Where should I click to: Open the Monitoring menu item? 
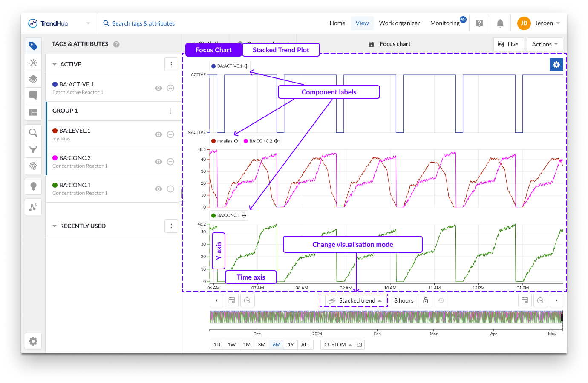(x=444, y=23)
